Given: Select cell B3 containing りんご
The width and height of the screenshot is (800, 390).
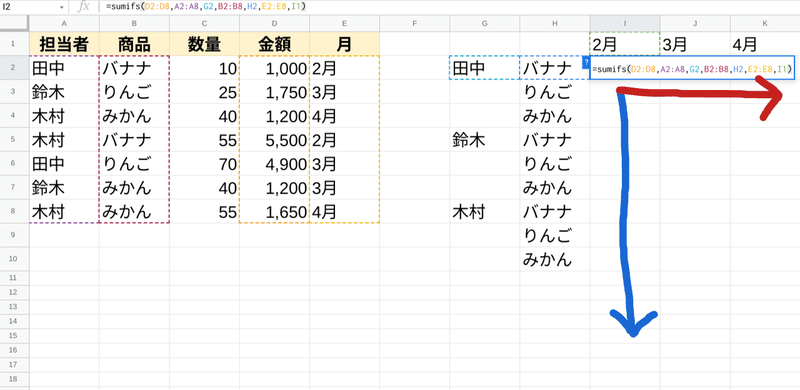Looking at the screenshot, I should [134, 91].
